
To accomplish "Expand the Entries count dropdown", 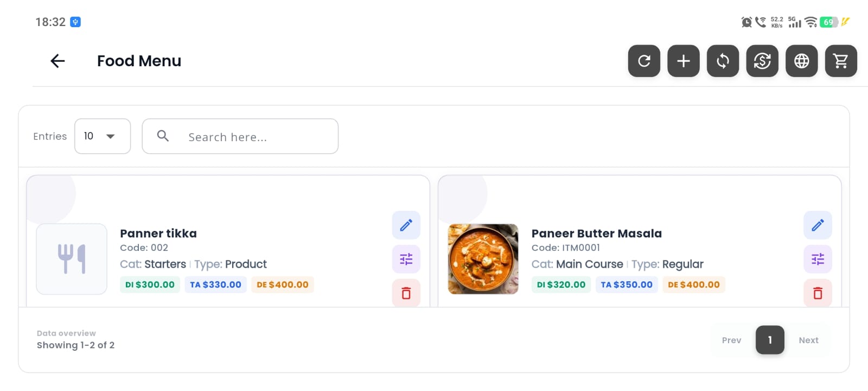I will (103, 136).
